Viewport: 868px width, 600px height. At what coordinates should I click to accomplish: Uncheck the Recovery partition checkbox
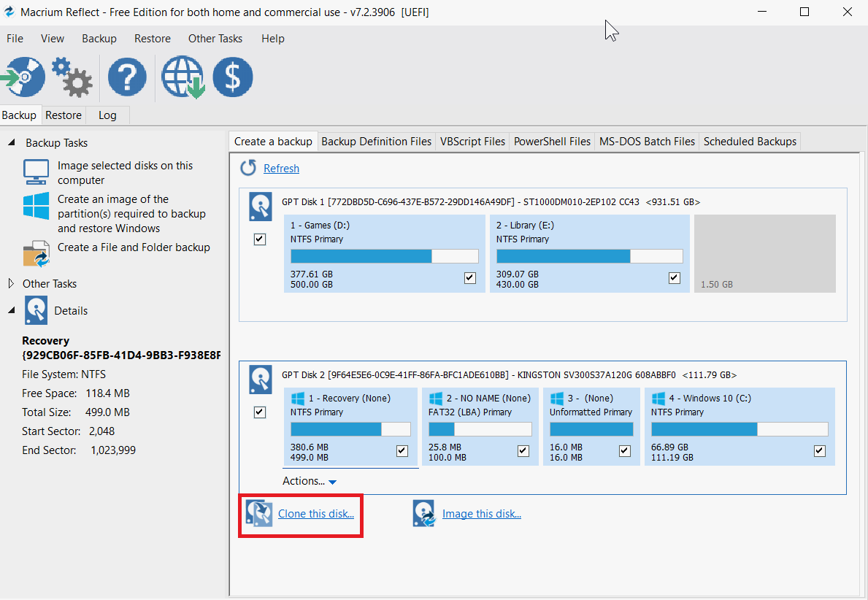point(402,451)
